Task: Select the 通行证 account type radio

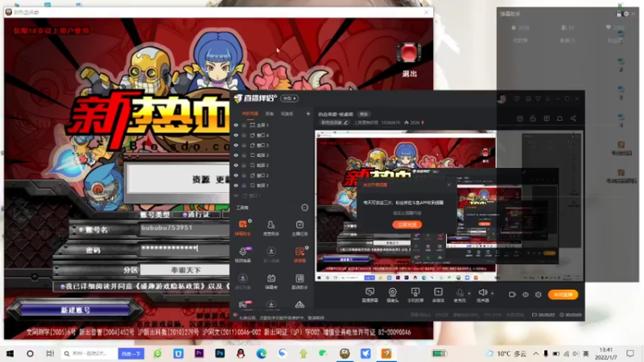Action: pos(185,215)
